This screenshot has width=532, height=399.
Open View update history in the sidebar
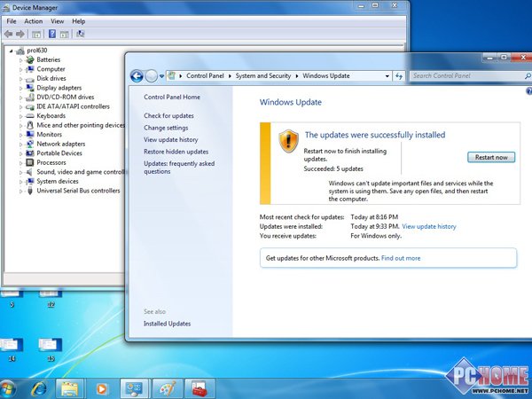click(x=170, y=140)
